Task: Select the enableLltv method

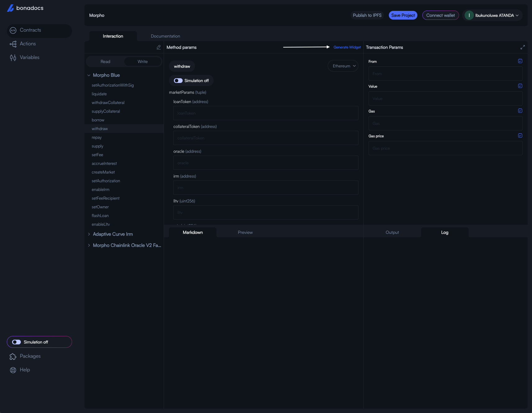Action: tap(124, 224)
